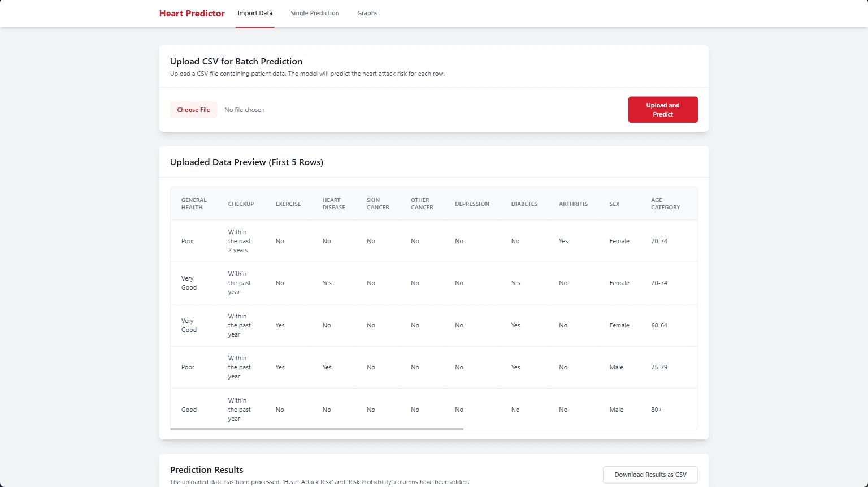Click the Exercise column header

coord(288,204)
